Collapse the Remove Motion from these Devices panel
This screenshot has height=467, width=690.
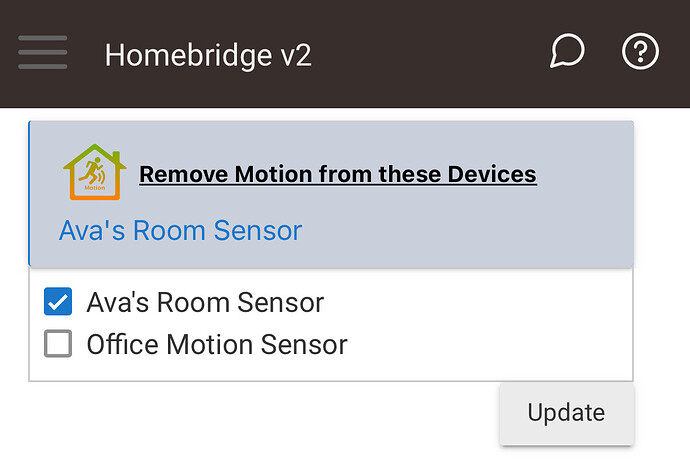click(x=331, y=194)
